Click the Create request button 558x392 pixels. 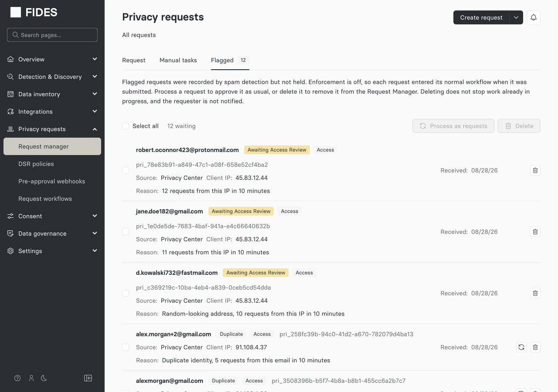point(481,17)
